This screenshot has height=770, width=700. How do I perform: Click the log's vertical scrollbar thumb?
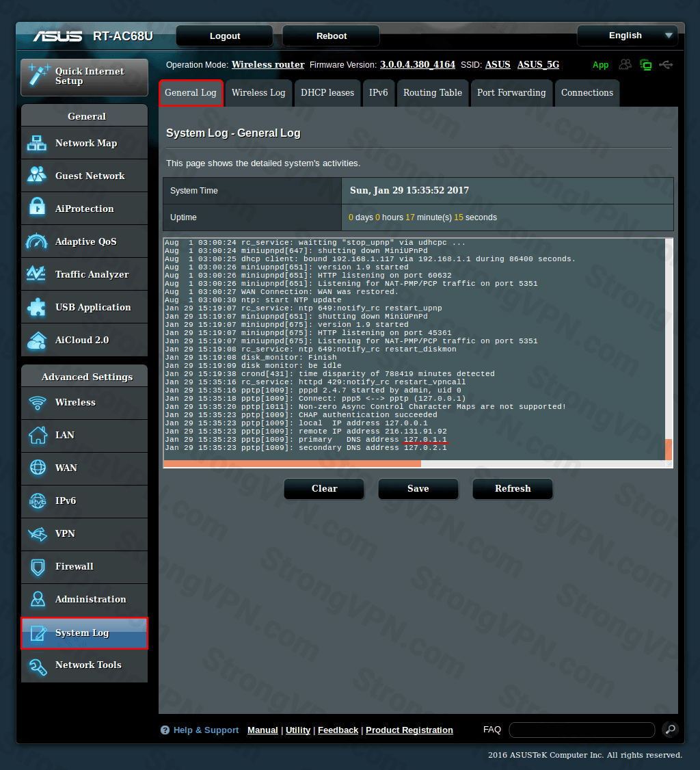pyautogui.click(x=669, y=449)
